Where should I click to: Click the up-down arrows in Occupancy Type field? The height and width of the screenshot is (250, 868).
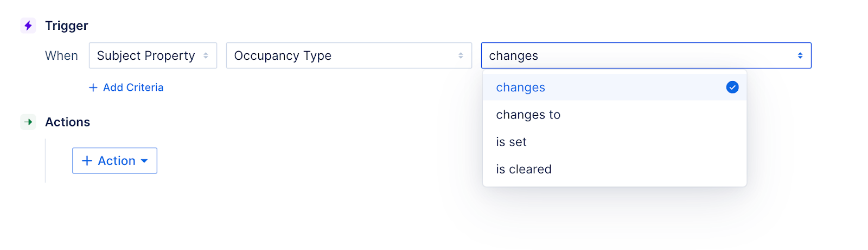pos(461,55)
